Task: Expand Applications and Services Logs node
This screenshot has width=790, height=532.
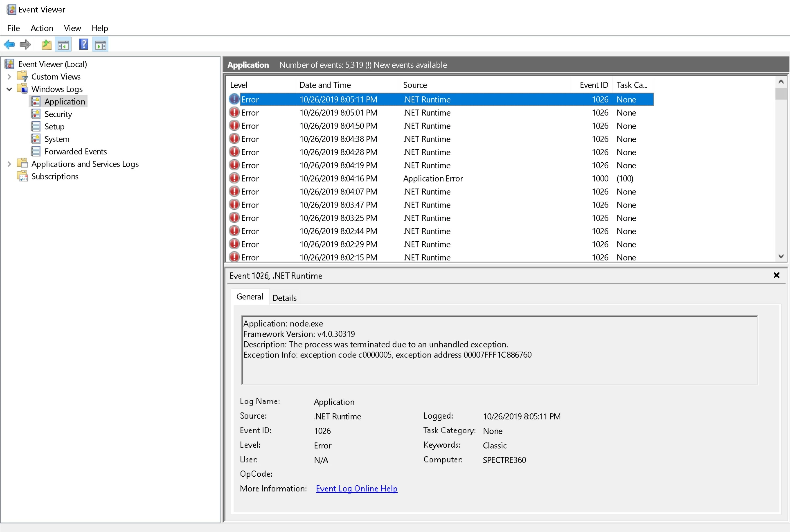Action: 9,164
